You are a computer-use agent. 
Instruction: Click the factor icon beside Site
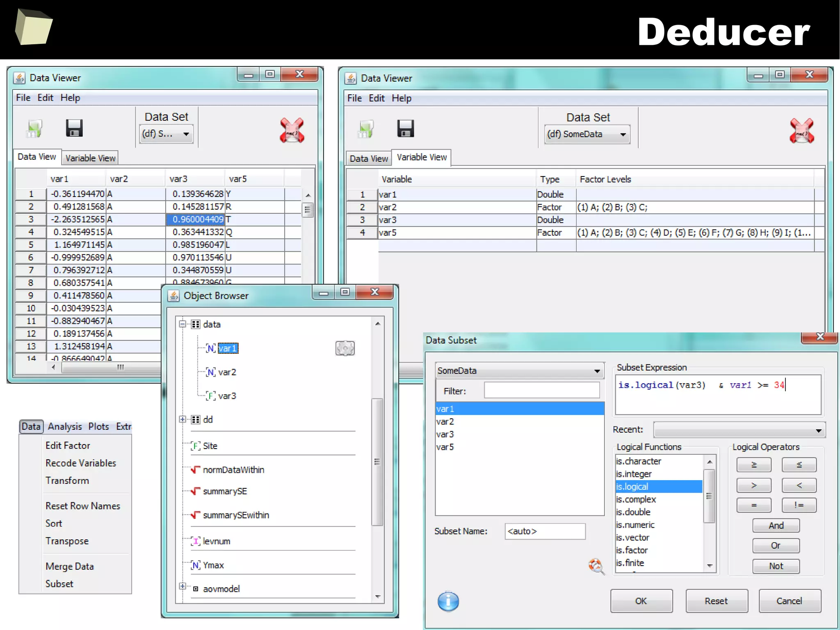196,446
